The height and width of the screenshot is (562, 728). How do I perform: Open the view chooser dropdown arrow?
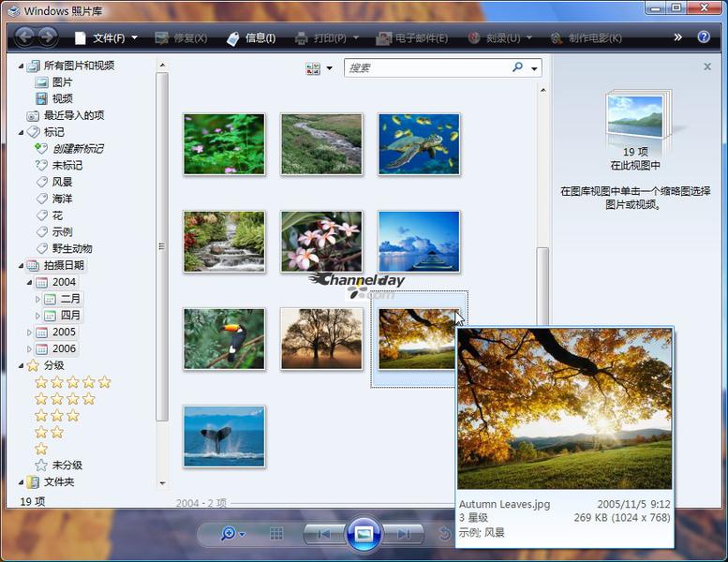pos(330,68)
